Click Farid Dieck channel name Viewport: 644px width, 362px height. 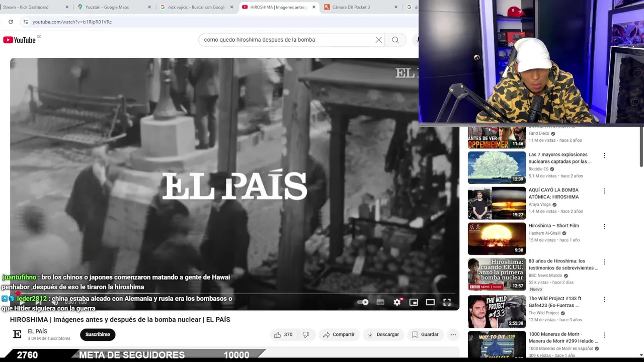[x=539, y=134]
